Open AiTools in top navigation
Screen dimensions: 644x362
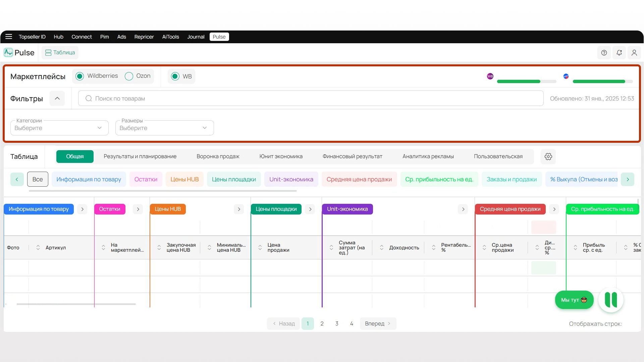coord(170,37)
